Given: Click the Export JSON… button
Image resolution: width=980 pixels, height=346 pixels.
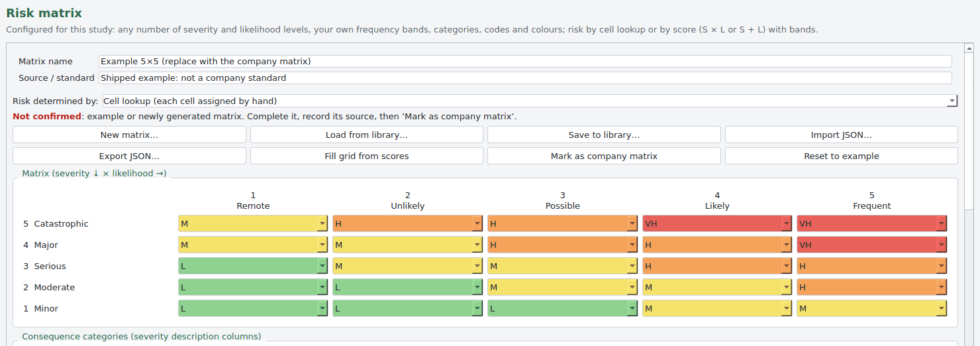Looking at the screenshot, I should click(129, 156).
